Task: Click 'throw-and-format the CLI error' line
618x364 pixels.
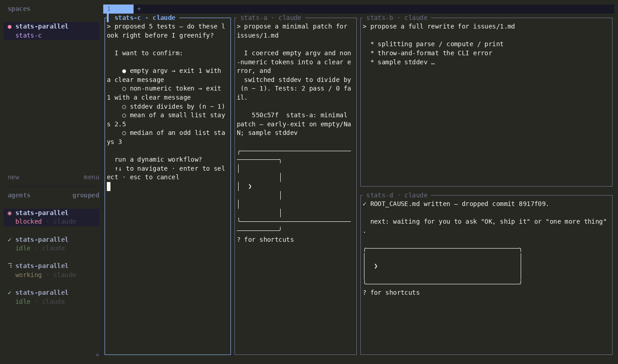Action: [431, 53]
